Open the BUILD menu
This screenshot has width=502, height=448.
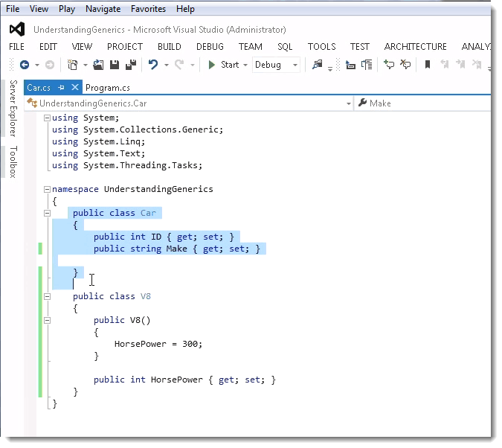click(x=170, y=47)
